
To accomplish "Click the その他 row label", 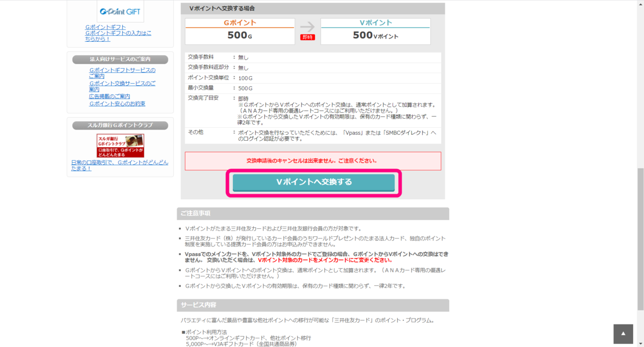I will 196,132.
